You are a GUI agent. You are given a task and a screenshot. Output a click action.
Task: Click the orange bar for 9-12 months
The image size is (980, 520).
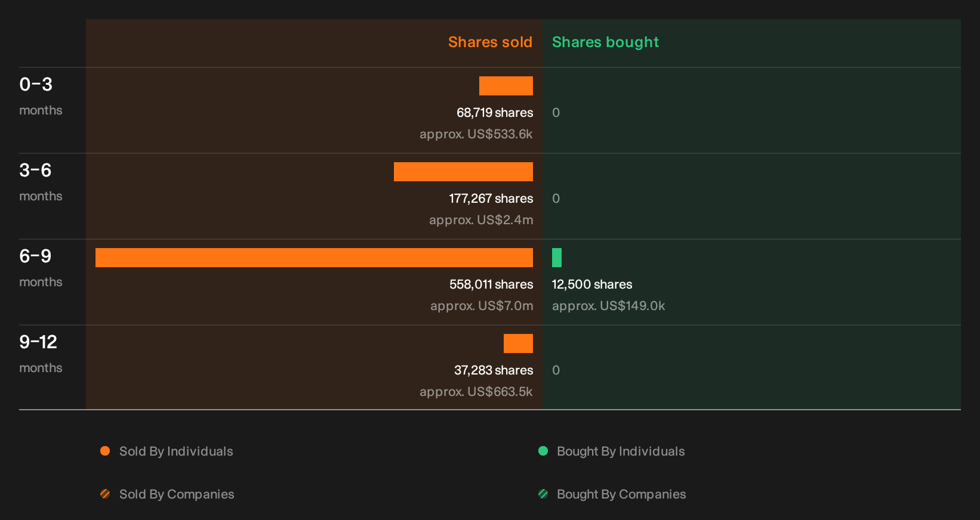point(518,343)
